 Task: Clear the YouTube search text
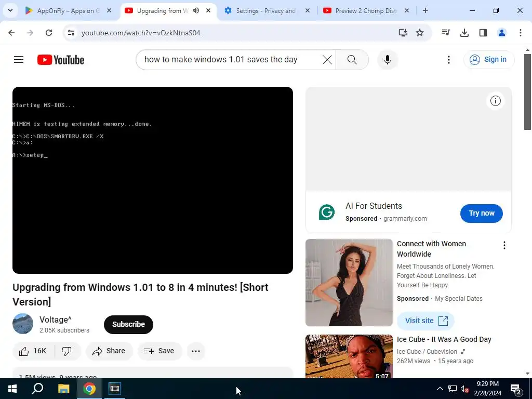point(327,60)
